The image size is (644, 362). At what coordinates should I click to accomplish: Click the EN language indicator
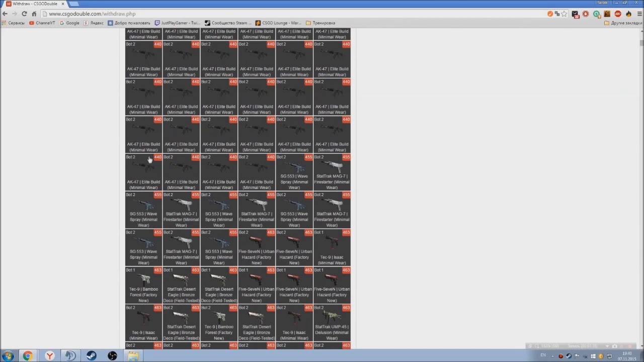pyautogui.click(x=543, y=355)
